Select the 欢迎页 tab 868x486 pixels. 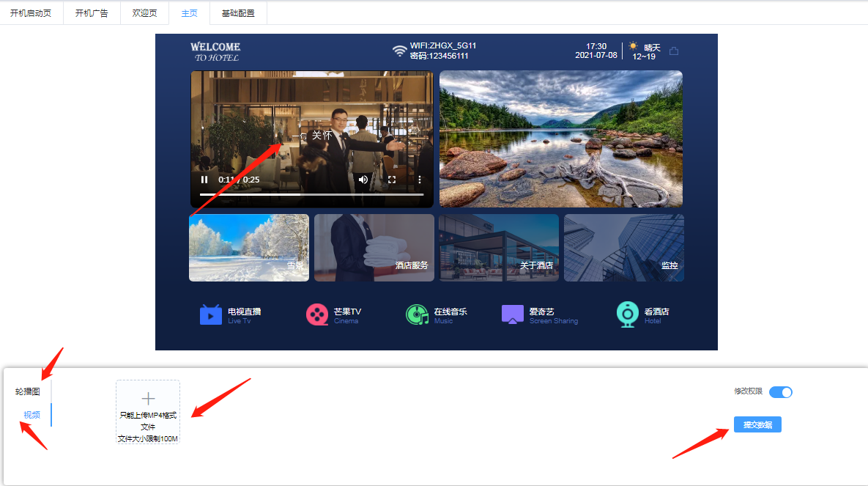pos(144,13)
